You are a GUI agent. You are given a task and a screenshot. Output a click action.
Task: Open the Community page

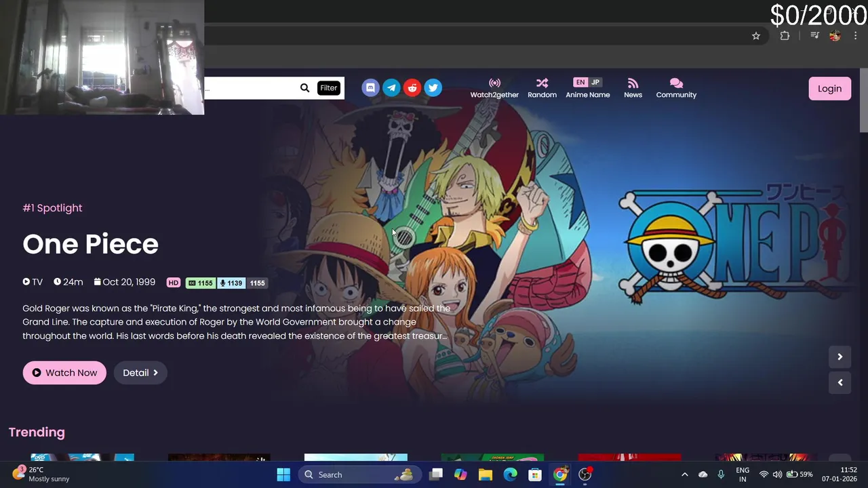tap(676, 88)
